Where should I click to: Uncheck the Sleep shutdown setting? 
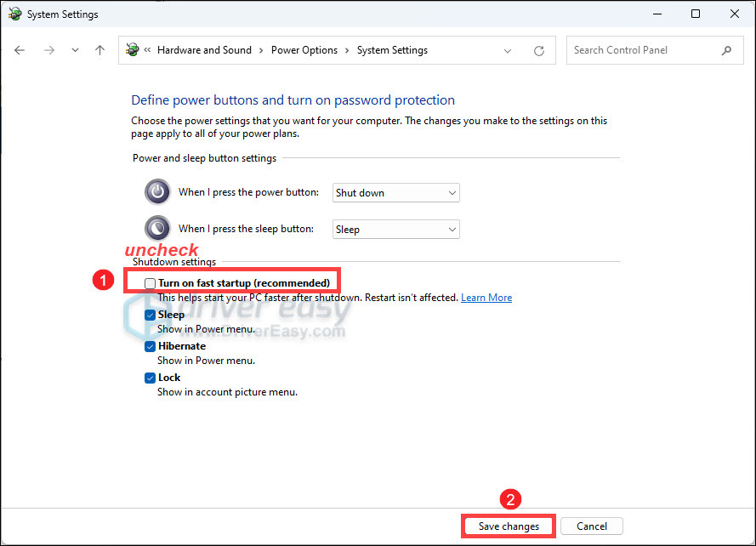point(150,314)
